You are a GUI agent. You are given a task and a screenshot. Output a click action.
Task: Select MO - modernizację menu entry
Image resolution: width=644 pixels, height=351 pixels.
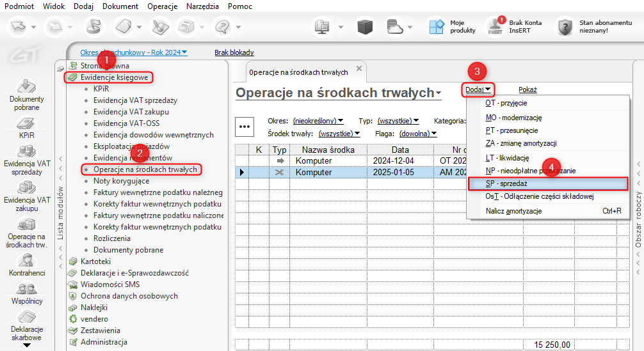549,118
